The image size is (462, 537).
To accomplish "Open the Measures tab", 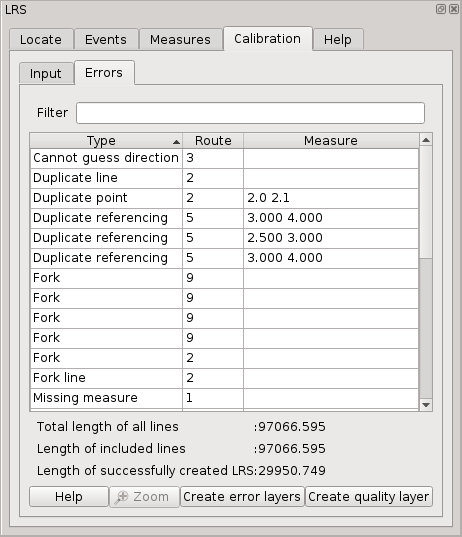I will click(x=180, y=39).
